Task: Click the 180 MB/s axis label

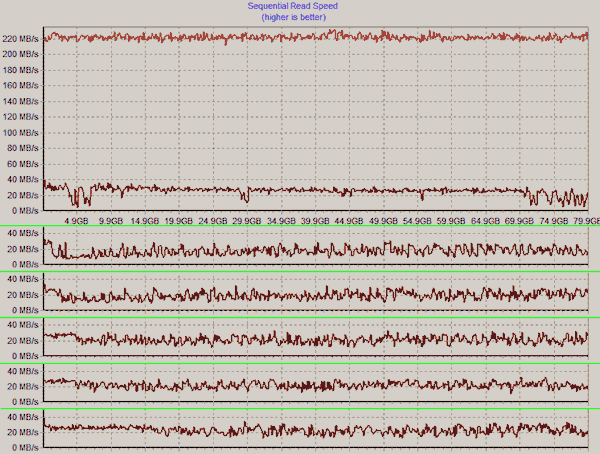Action: [21, 70]
